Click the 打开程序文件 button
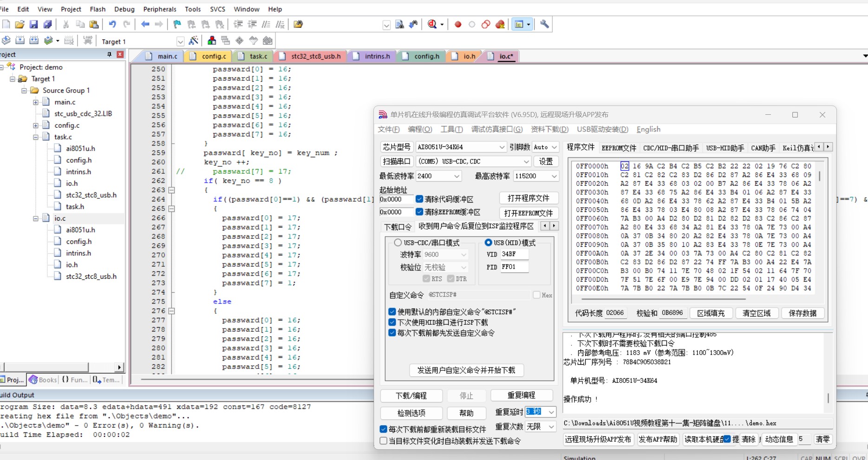Screen dimensions: 868x460 [529, 198]
